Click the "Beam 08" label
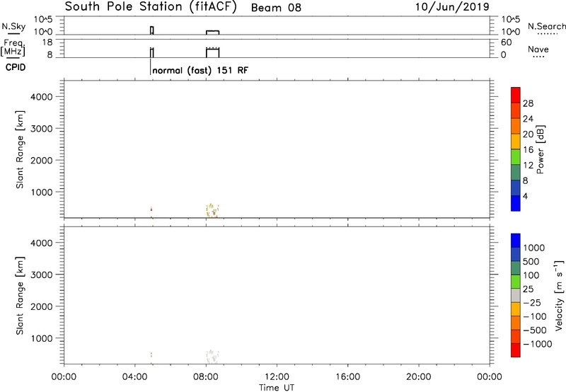Viewport: 566px width, 392px height. 276,8
